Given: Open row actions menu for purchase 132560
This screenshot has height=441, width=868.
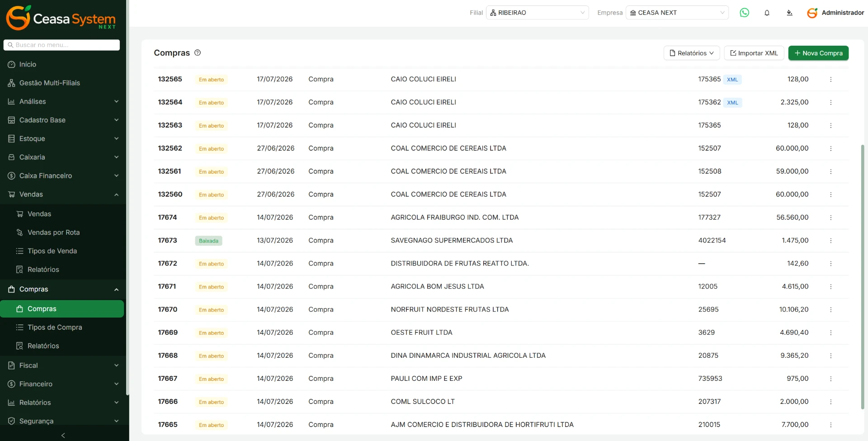Looking at the screenshot, I should pyautogui.click(x=830, y=194).
